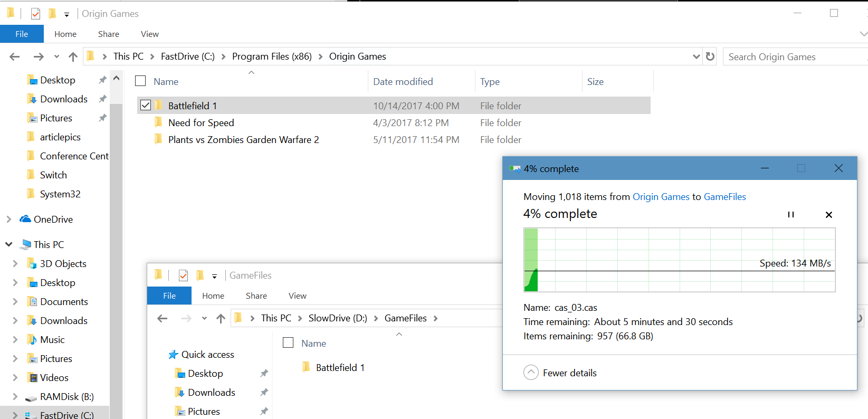Click Need for Speed folder icon
The height and width of the screenshot is (419, 868).
158,122
